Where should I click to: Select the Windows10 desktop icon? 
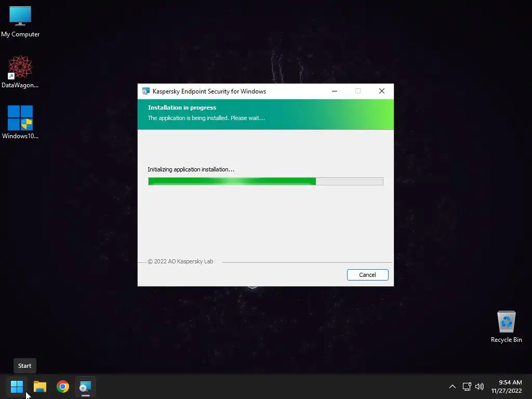[x=20, y=123]
